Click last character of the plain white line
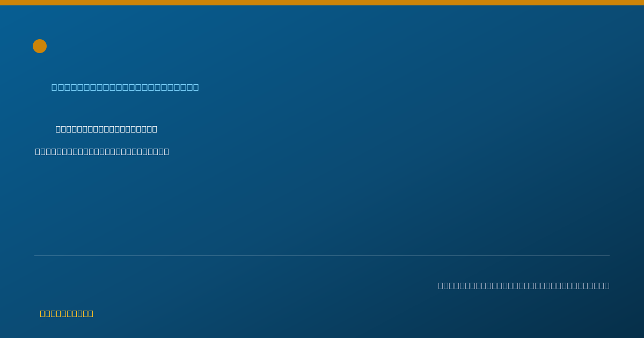This screenshot has width=644, height=338. tap(166, 151)
